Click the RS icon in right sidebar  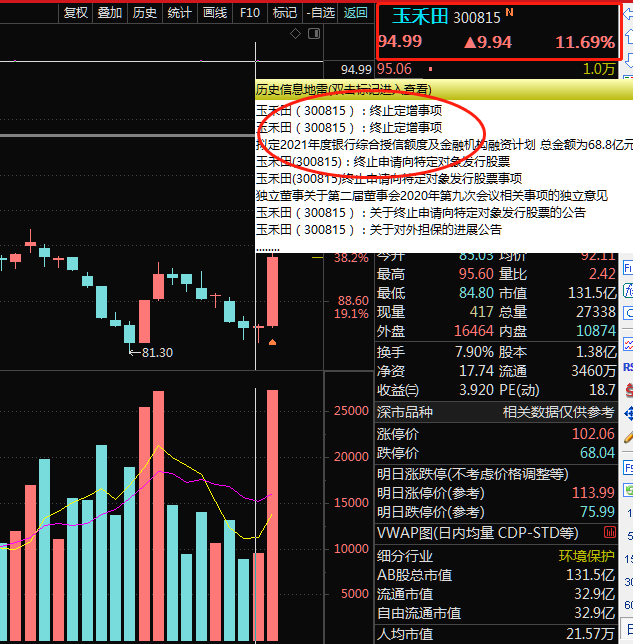628,367
